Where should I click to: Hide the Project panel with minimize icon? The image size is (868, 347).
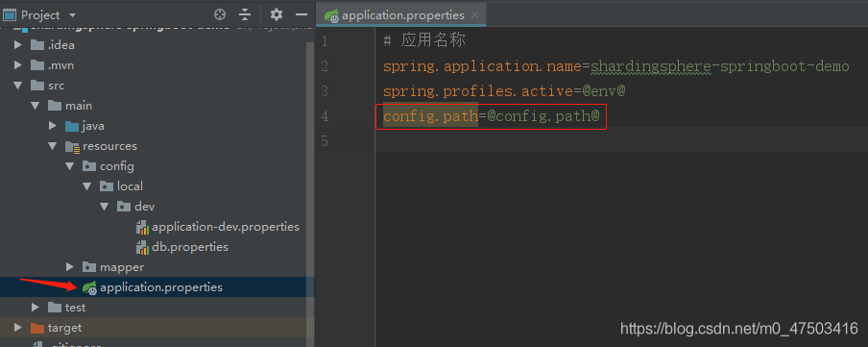pos(301,14)
